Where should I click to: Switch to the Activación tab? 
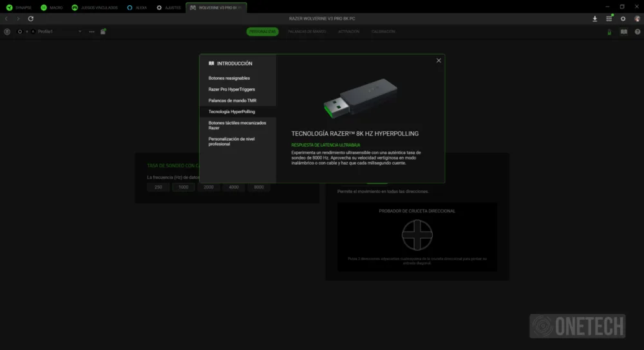click(x=348, y=32)
